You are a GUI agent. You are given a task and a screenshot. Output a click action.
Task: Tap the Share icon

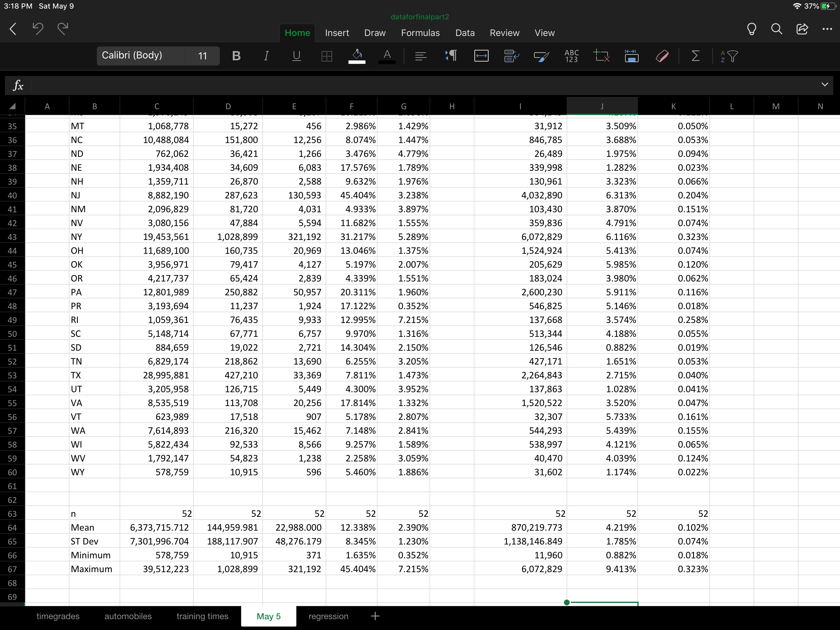pos(802,29)
